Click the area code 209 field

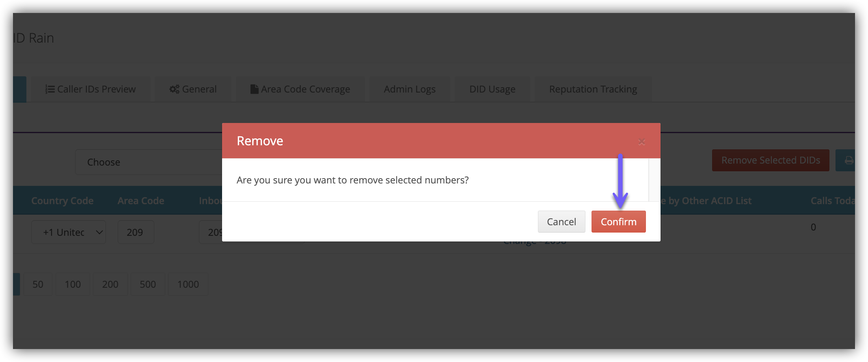[136, 232]
